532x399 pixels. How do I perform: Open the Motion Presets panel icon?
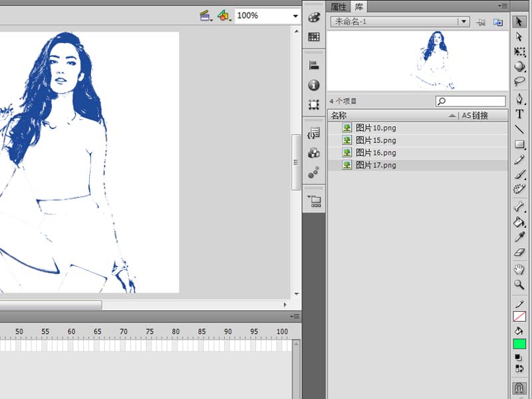[314, 172]
